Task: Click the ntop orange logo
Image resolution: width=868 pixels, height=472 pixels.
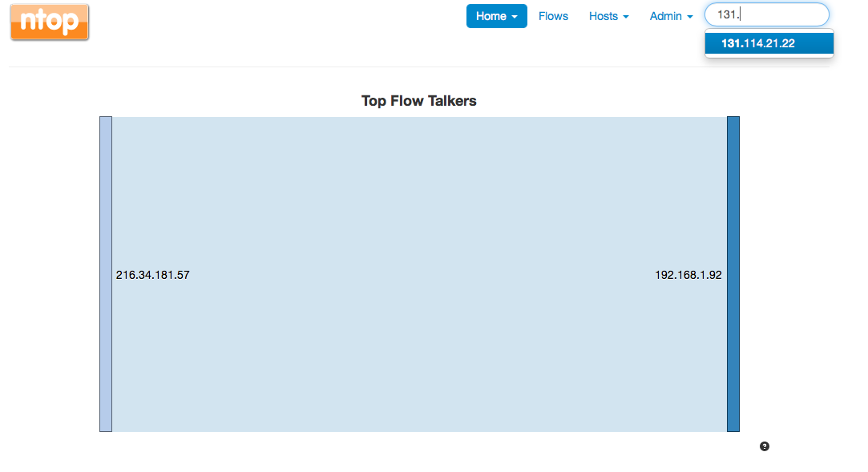Action: [x=49, y=22]
